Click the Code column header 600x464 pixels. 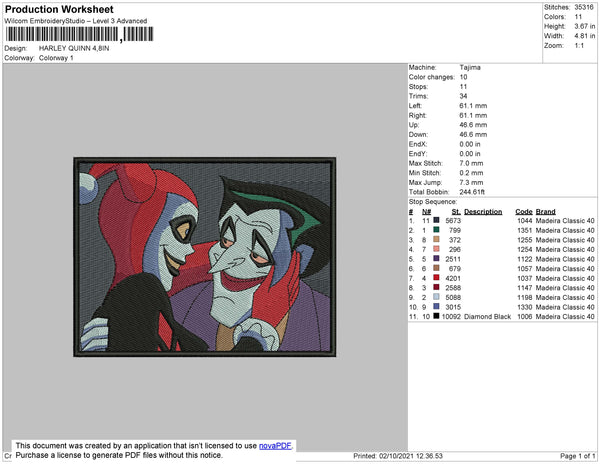coord(523,212)
